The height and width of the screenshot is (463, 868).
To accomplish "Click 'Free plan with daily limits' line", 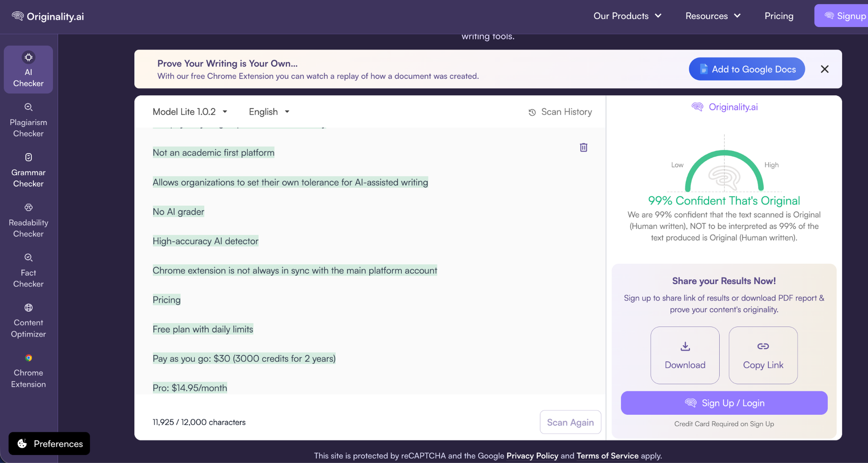I will pos(203,329).
